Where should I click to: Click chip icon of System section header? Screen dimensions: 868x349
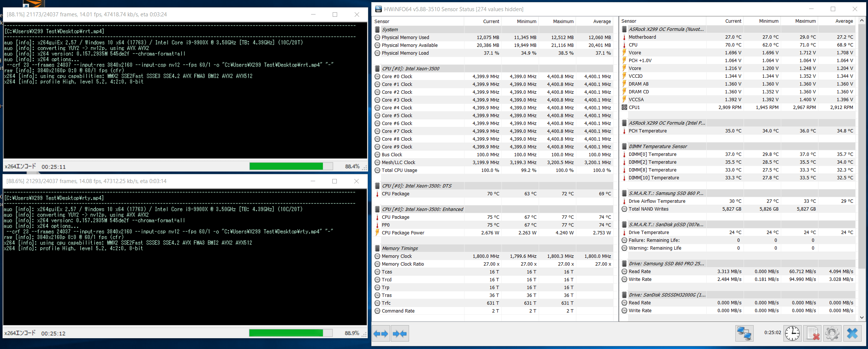point(377,30)
